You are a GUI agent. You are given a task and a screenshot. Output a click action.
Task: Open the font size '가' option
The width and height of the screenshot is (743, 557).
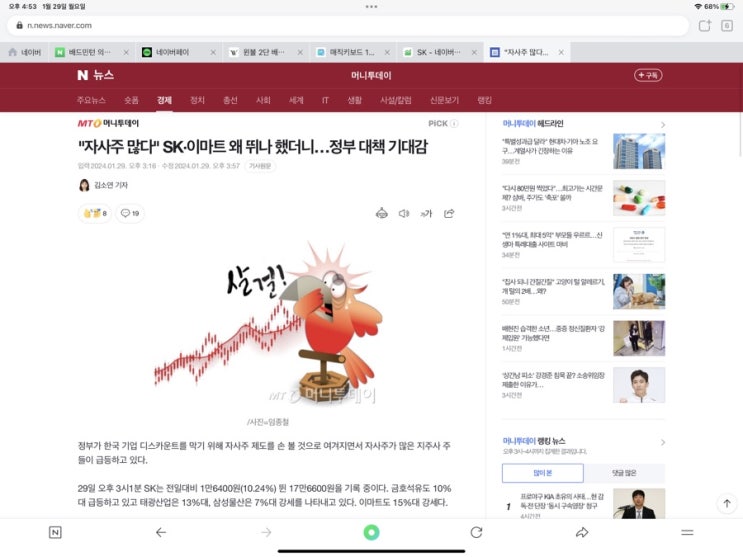click(x=426, y=213)
